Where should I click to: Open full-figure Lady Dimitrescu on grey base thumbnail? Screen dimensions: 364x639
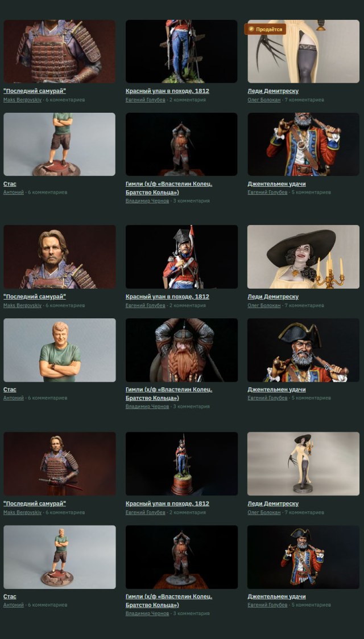[303, 464]
